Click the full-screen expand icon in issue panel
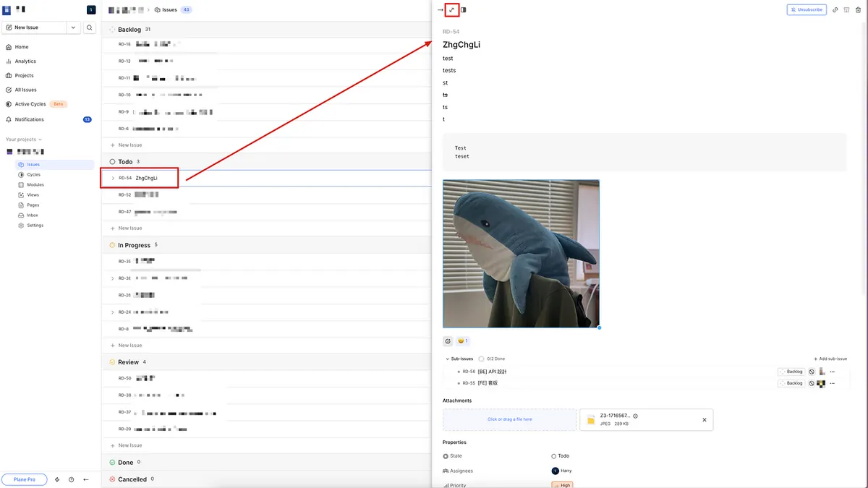Screen dimensions: 868x488 [x=452, y=10]
